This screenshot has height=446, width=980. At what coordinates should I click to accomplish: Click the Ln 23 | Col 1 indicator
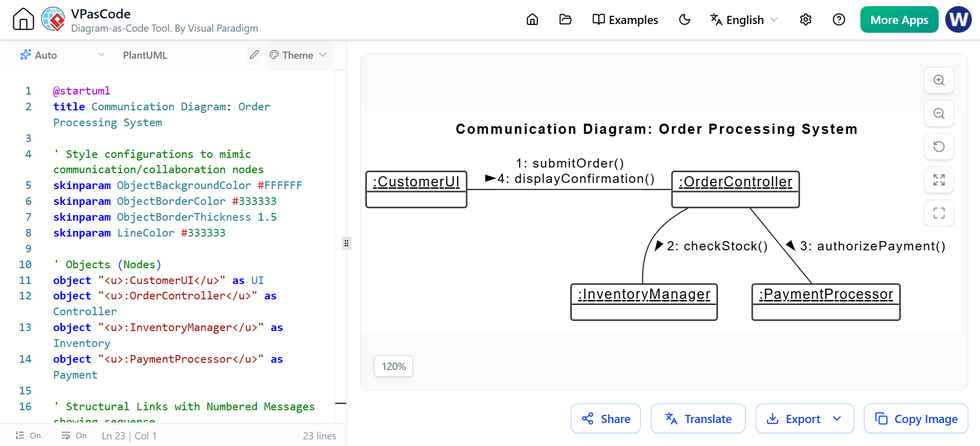click(x=129, y=436)
